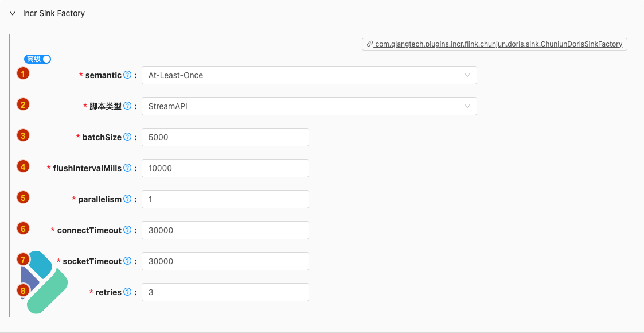Show the retries help tooltip icon
Image resolution: width=644 pixels, height=333 pixels.
click(127, 292)
